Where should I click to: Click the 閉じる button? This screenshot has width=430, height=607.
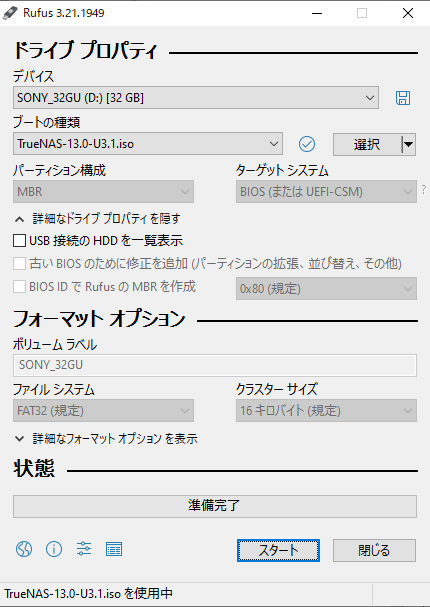[374, 550]
